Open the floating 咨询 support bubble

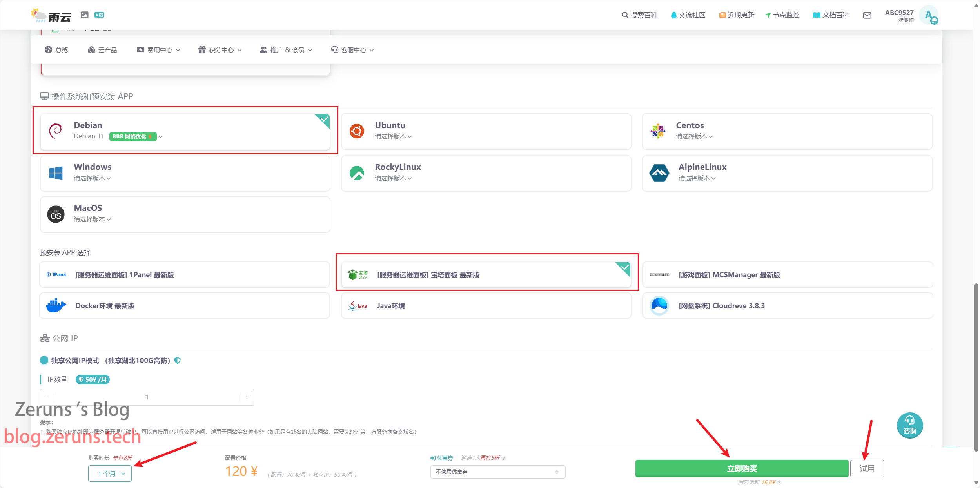click(x=909, y=425)
